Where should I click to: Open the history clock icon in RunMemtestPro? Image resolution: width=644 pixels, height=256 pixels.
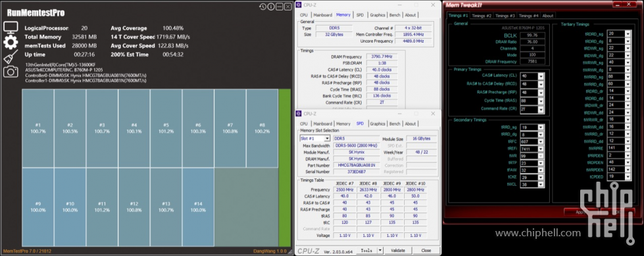click(x=263, y=6)
